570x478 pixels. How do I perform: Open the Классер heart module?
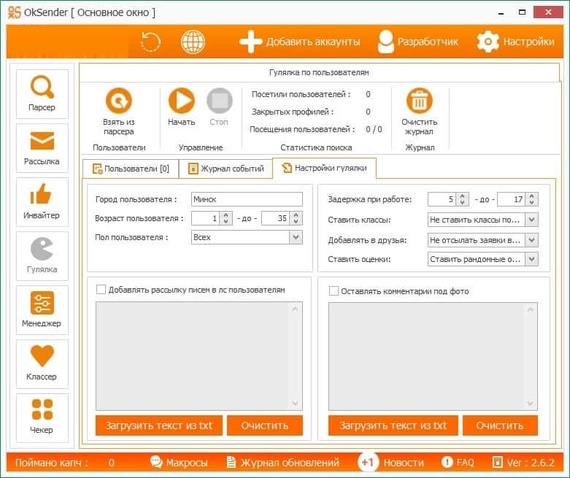tap(42, 363)
